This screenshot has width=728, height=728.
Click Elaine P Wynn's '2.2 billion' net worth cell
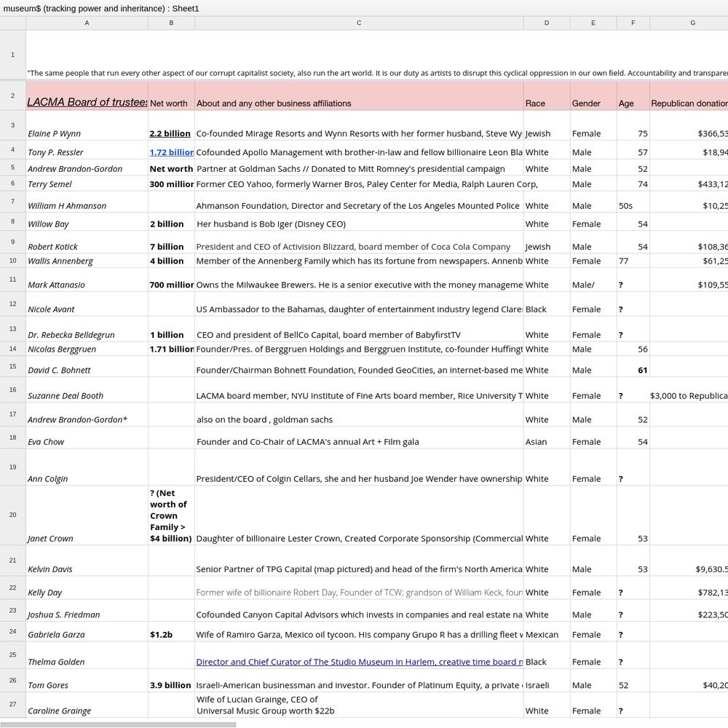point(171,125)
